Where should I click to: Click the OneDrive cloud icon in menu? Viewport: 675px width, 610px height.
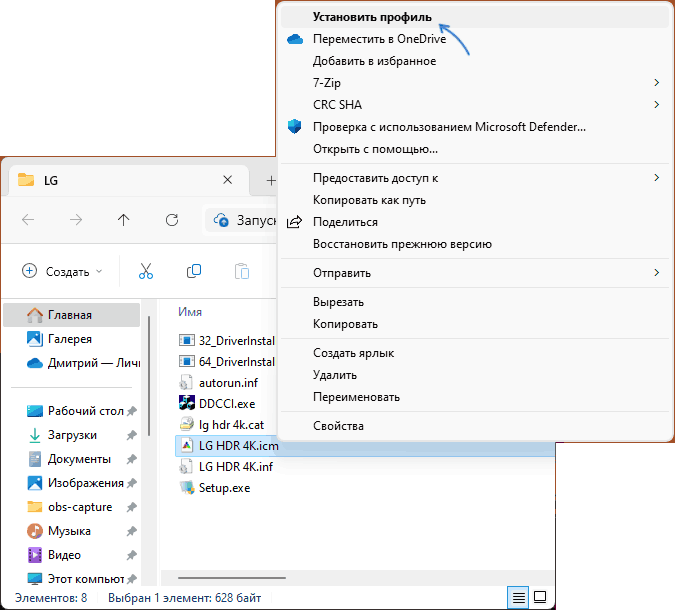click(x=295, y=39)
